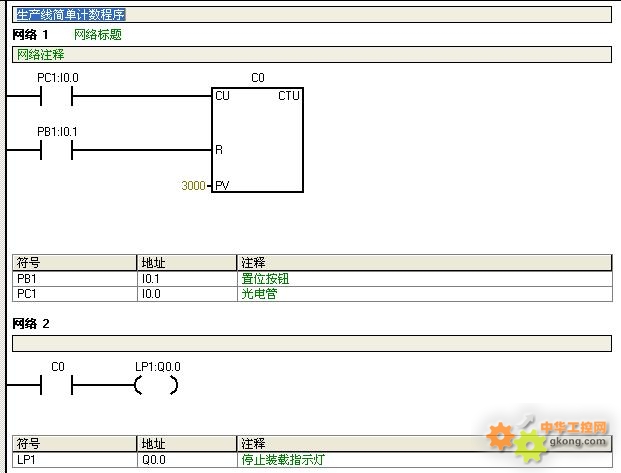
Task: Click the 地址 column header in network 1 table
Action: [x=187, y=263]
